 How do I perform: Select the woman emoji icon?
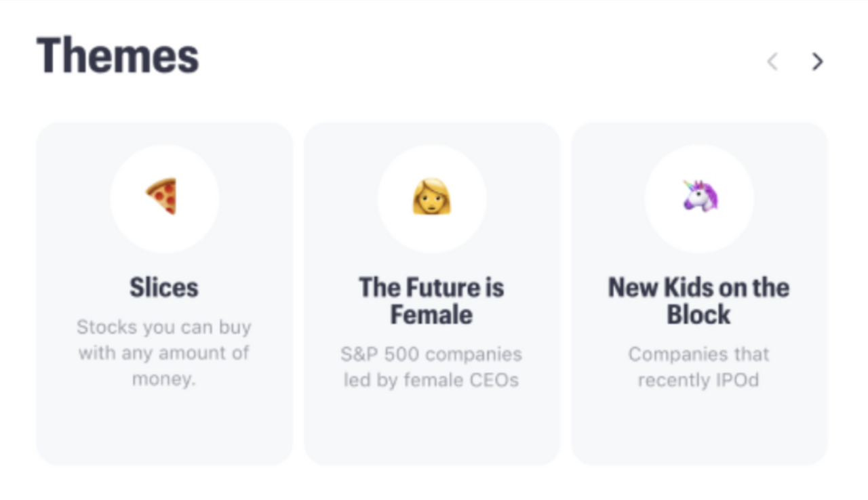click(x=432, y=196)
